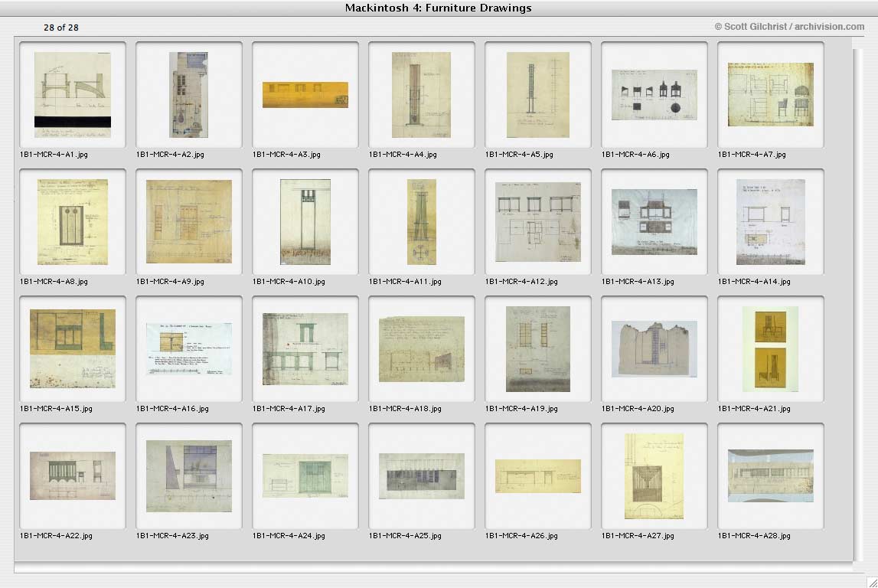This screenshot has width=878, height=588.
Task: Select the file name "1B1-MCR-4-A9.jpg"
Action: pos(170,282)
